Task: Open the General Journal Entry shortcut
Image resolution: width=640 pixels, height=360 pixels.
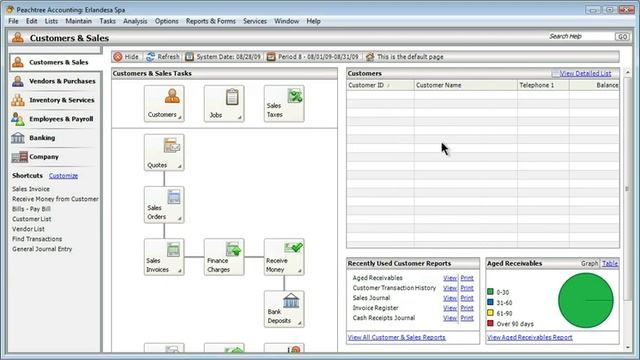Action: pyautogui.click(x=42, y=249)
